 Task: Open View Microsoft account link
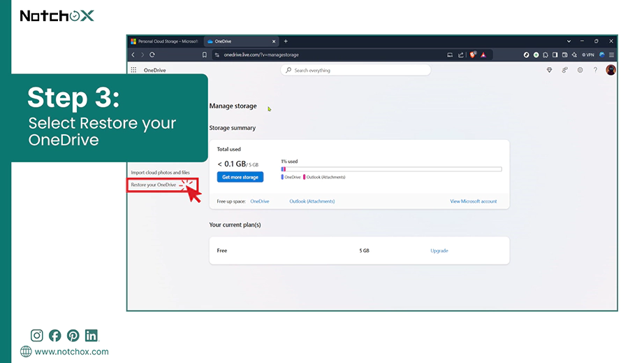pyautogui.click(x=473, y=201)
